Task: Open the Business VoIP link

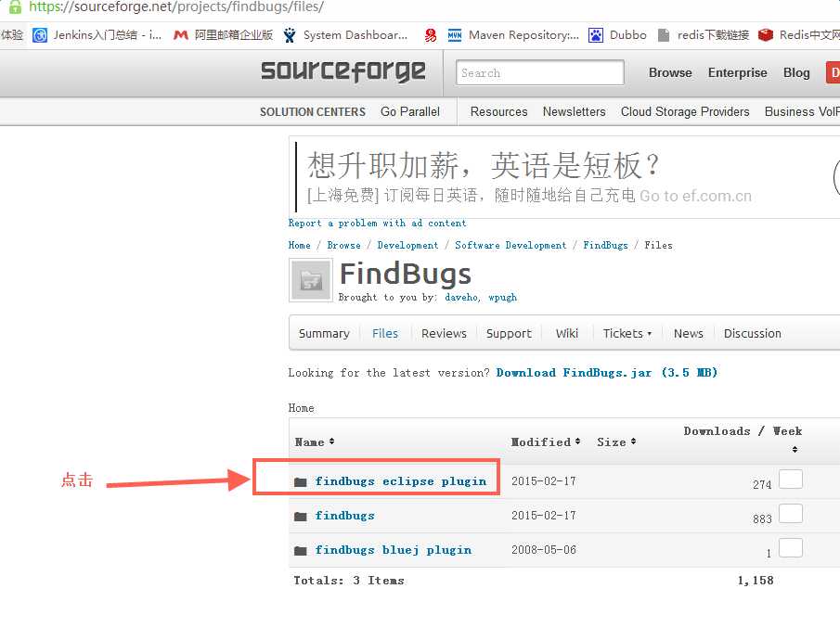Action: pos(802,111)
